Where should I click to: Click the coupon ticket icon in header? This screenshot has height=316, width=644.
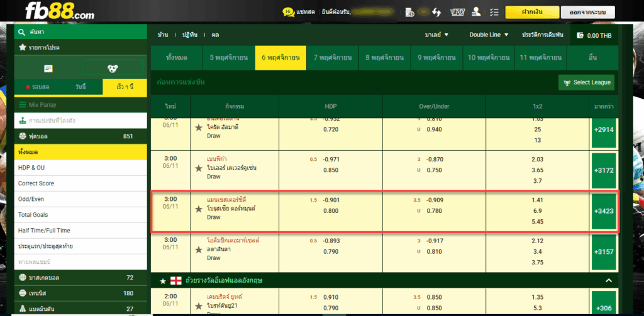click(x=458, y=13)
